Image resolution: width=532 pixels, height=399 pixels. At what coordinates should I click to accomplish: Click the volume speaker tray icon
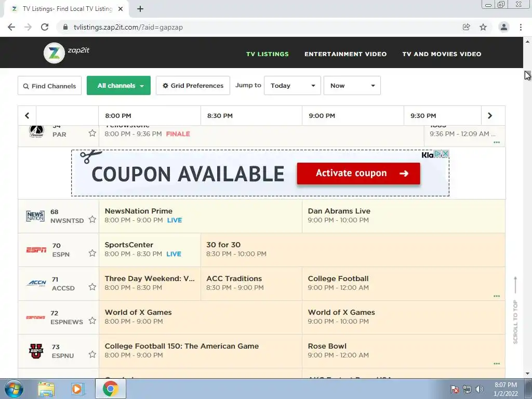click(x=480, y=389)
